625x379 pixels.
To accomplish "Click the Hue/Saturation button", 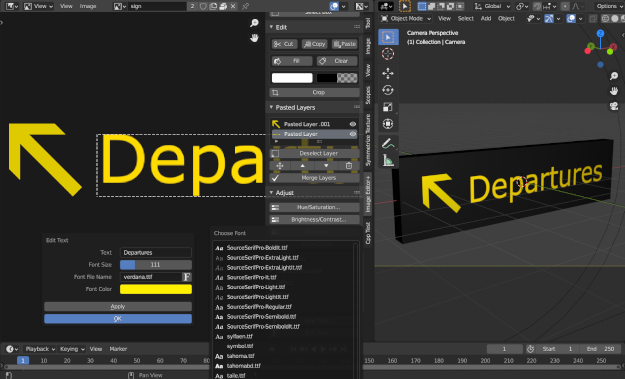I will pos(314,207).
